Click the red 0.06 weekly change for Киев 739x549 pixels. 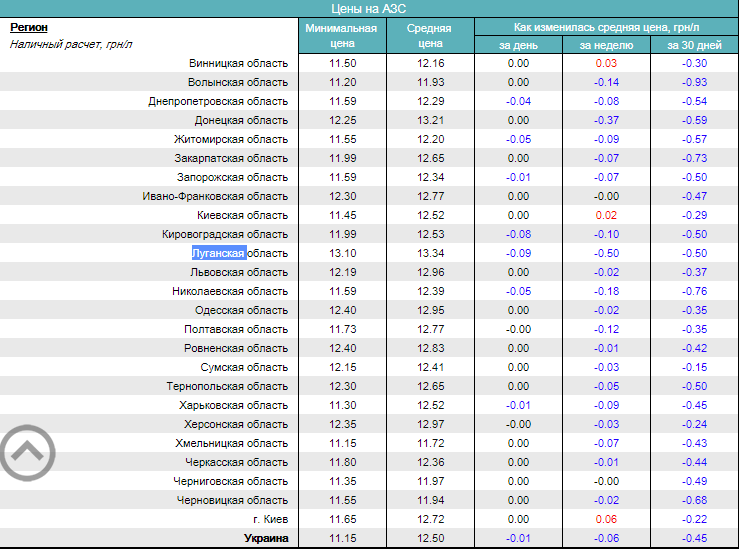pos(606,519)
